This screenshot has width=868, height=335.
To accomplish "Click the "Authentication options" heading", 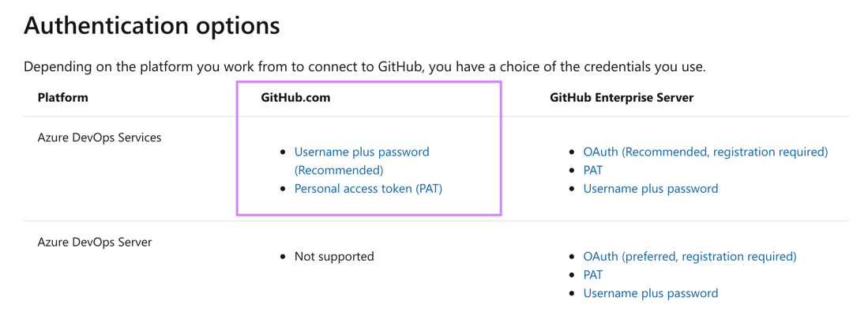I will pos(152,25).
